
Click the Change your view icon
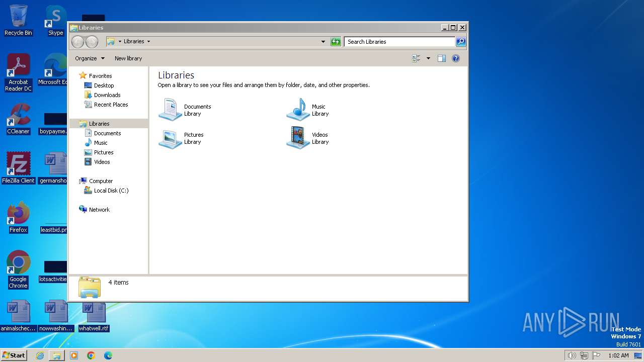click(416, 58)
